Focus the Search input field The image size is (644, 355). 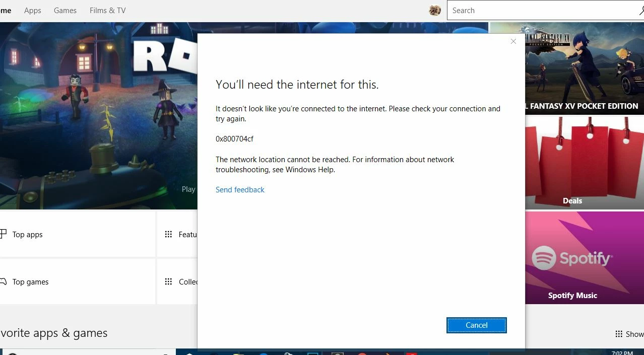pos(545,11)
